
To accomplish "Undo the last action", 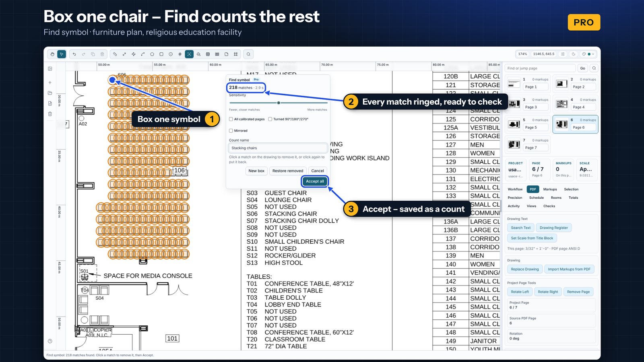I will pos(74,54).
